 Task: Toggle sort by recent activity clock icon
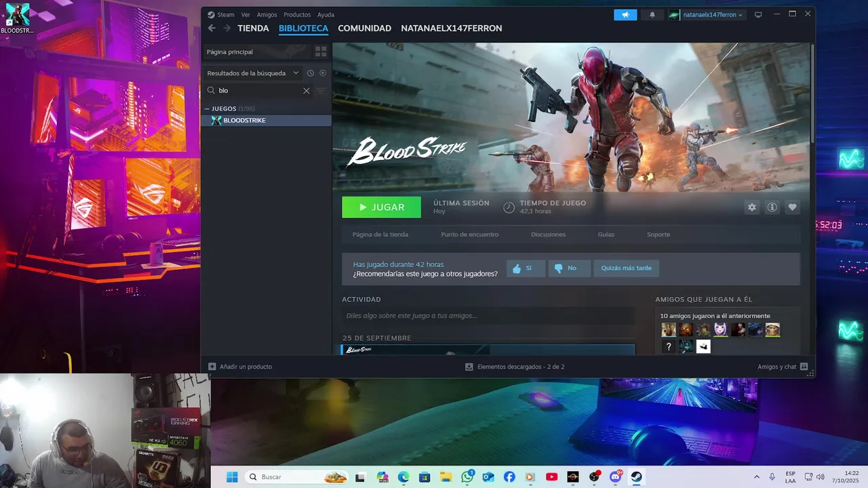(x=311, y=73)
